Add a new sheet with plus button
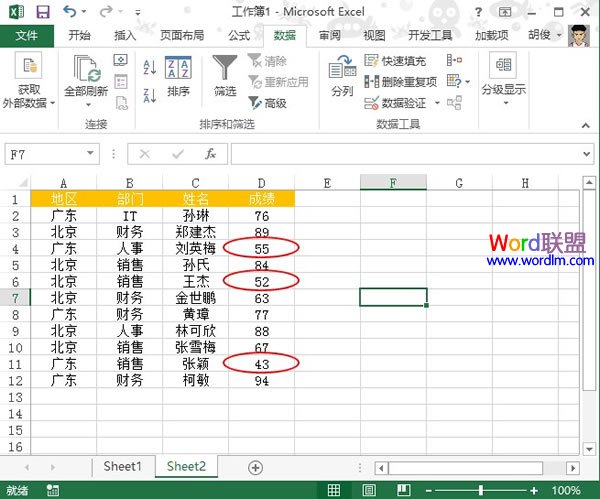 click(x=255, y=468)
